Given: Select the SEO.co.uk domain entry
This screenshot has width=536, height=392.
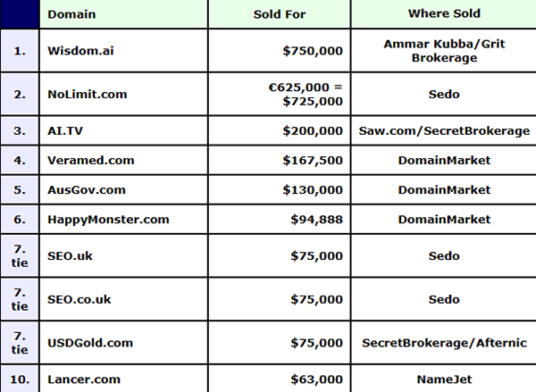Looking at the screenshot, I should 78,301.
